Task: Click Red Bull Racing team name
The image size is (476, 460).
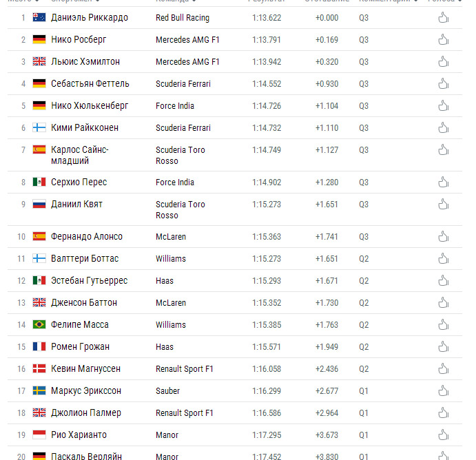Action: tap(183, 18)
